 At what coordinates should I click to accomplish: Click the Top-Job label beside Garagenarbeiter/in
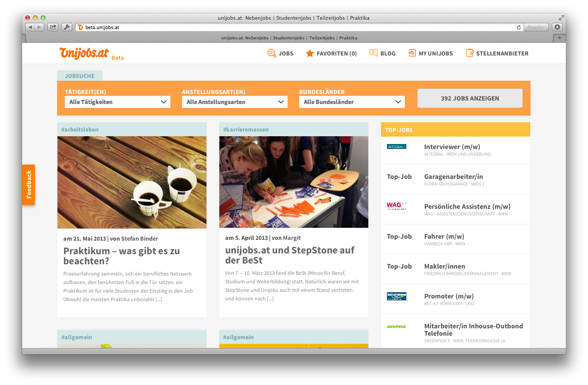(x=399, y=177)
